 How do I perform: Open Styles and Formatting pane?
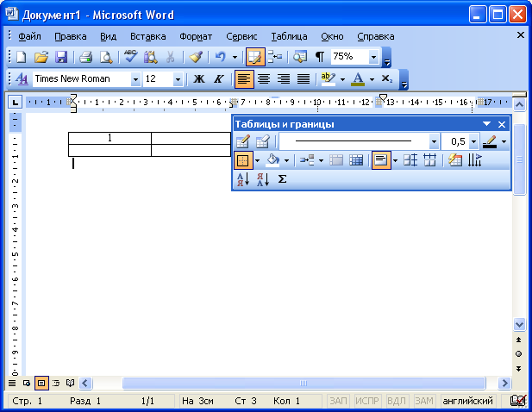click(22, 79)
